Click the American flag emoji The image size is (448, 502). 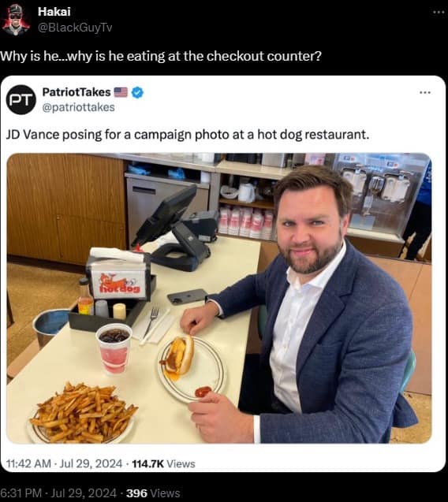121,92
